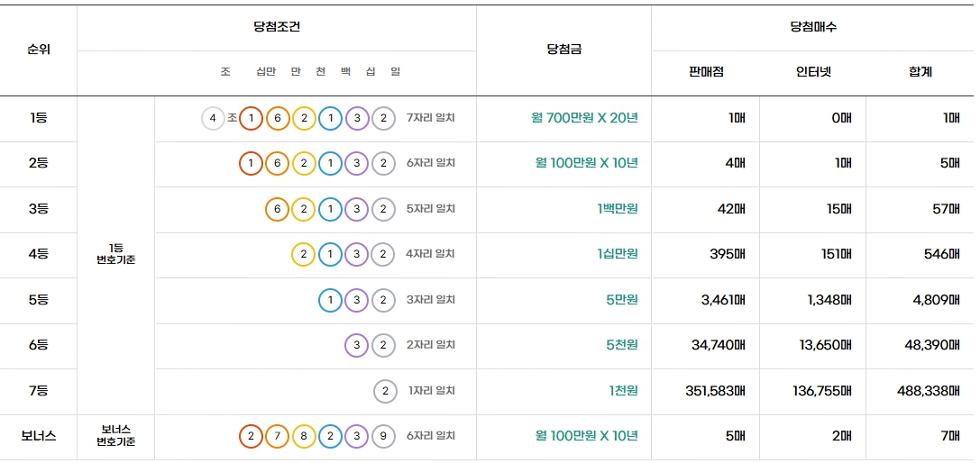
Task: Click the white ball 4 in the 1등 row
Action: tap(213, 118)
